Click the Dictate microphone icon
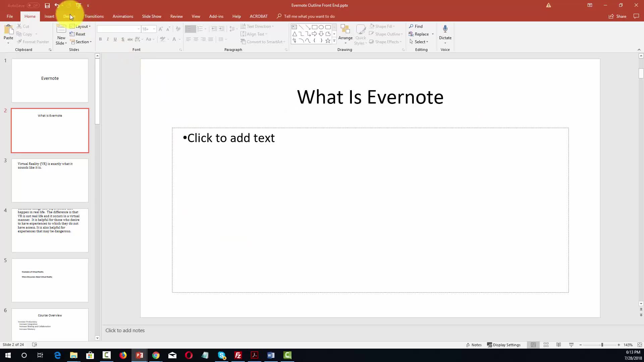The width and height of the screenshot is (644, 362). pos(445,29)
